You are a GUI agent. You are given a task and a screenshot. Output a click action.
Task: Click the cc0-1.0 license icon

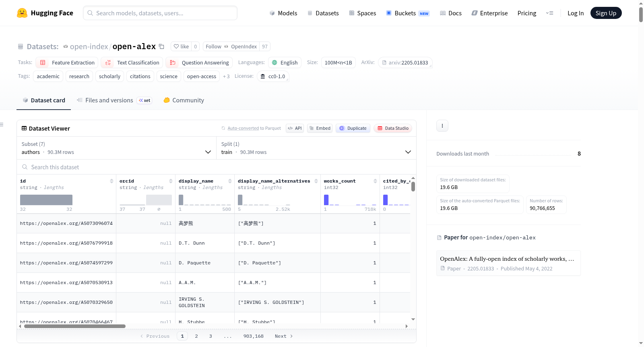coord(263,76)
